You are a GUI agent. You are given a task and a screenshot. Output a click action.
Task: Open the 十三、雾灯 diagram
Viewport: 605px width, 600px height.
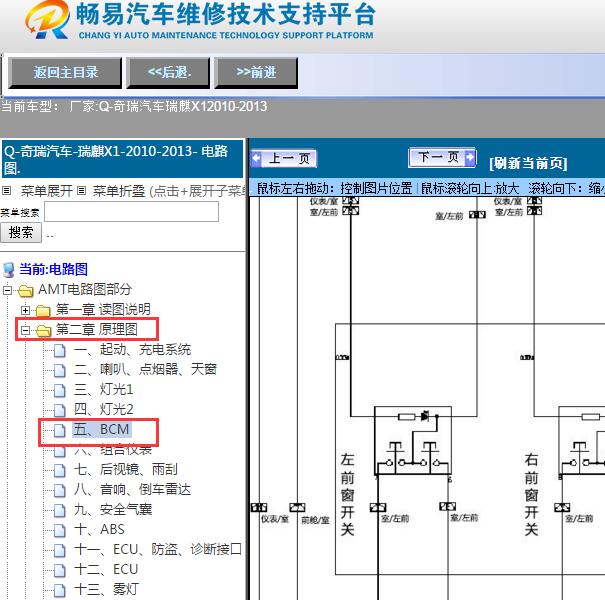coord(106,590)
